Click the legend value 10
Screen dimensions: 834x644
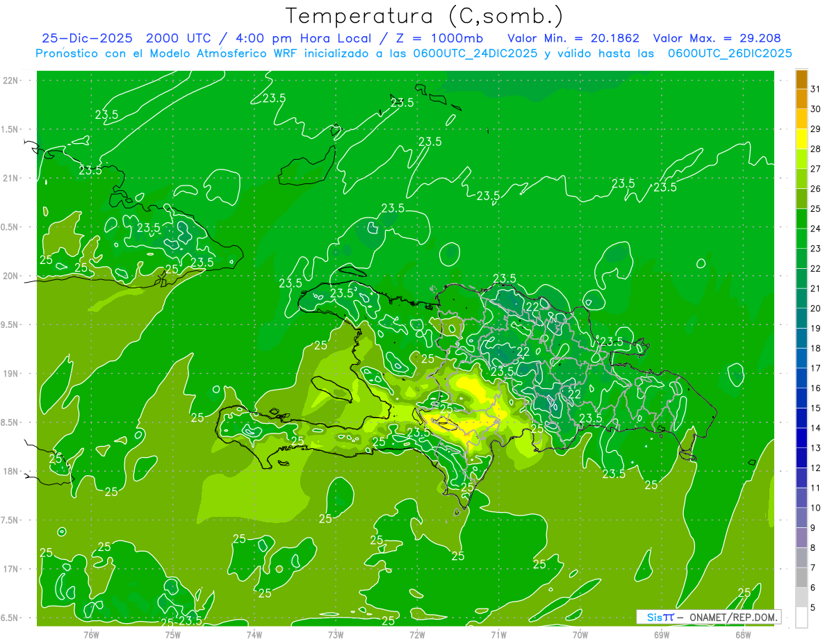tap(815, 508)
